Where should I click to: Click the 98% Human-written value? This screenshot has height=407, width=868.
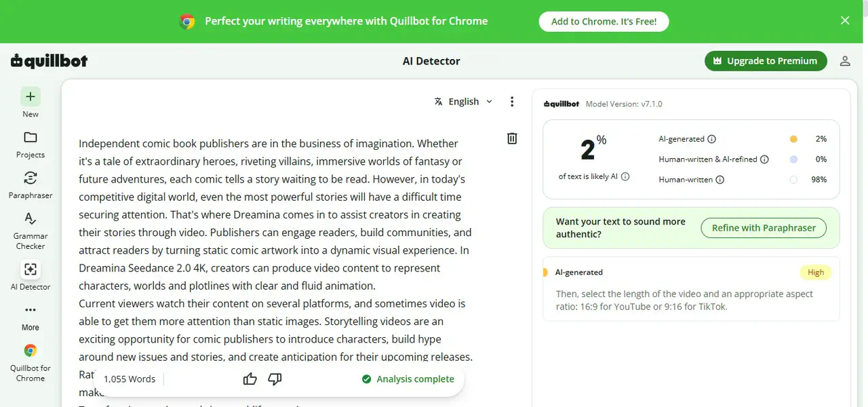coord(819,180)
